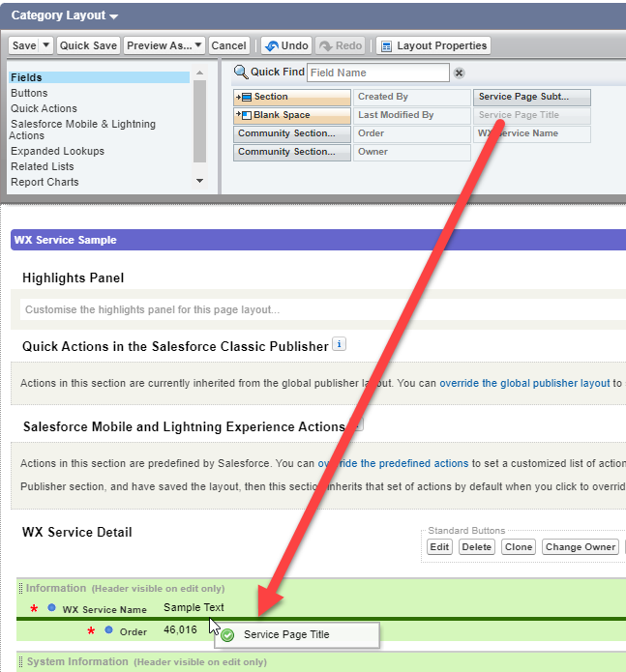Open the Category Layout title dropdown
The width and height of the screenshot is (626, 672).
tap(114, 16)
